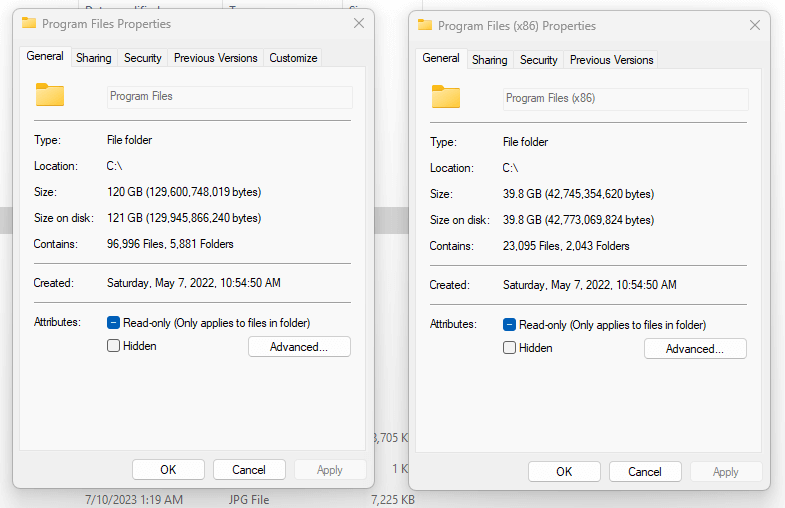Open Advanced attributes in Program Files dialog

coord(299,347)
